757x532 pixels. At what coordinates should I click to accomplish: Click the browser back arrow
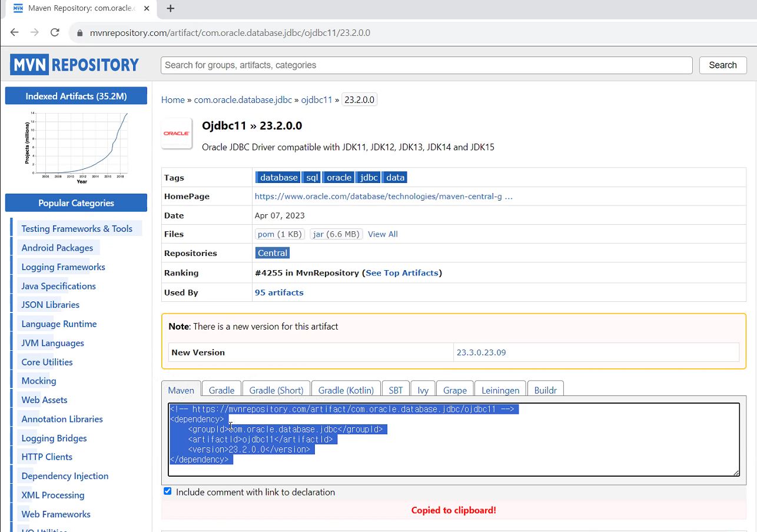(15, 32)
